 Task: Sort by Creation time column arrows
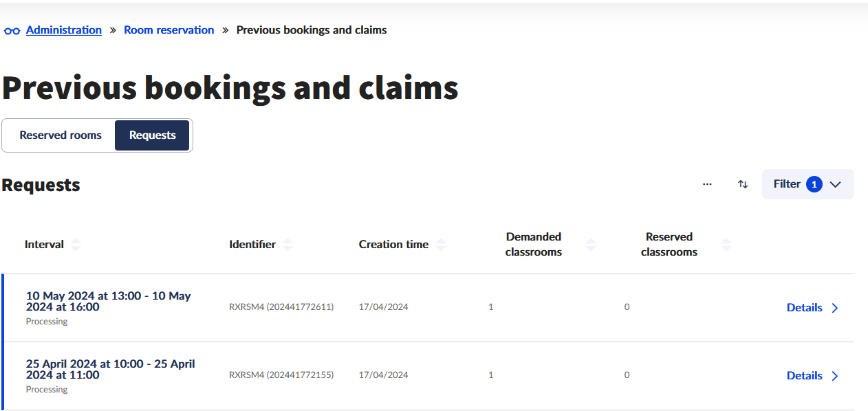click(x=441, y=245)
